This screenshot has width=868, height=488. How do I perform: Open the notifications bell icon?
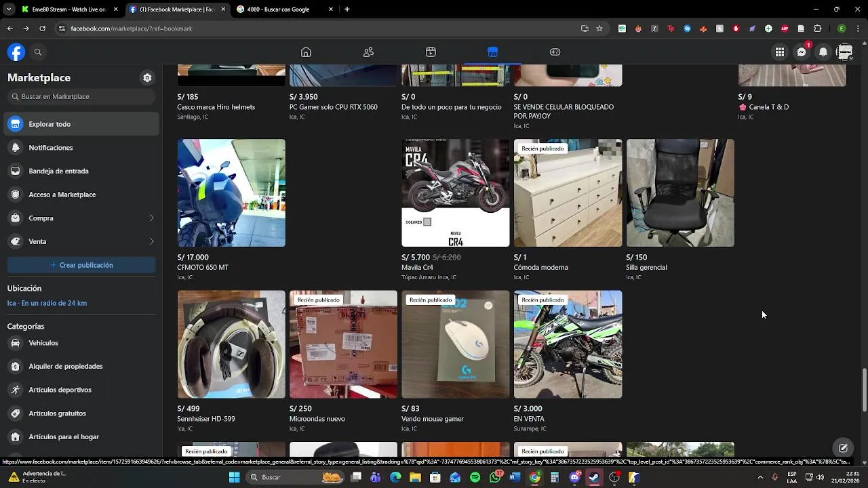click(x=823, y=52)
